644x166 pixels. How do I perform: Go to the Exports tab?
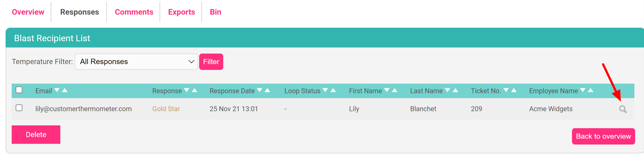(181, 12)
